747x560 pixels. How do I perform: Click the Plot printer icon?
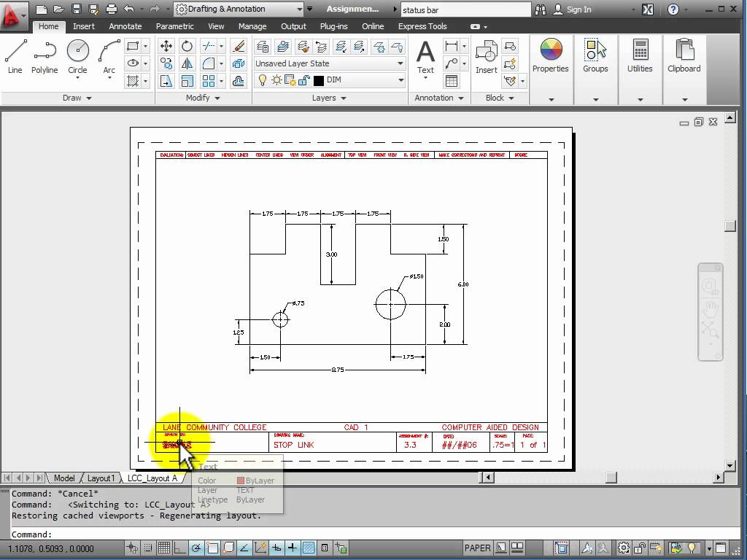[x=111, y=9]
